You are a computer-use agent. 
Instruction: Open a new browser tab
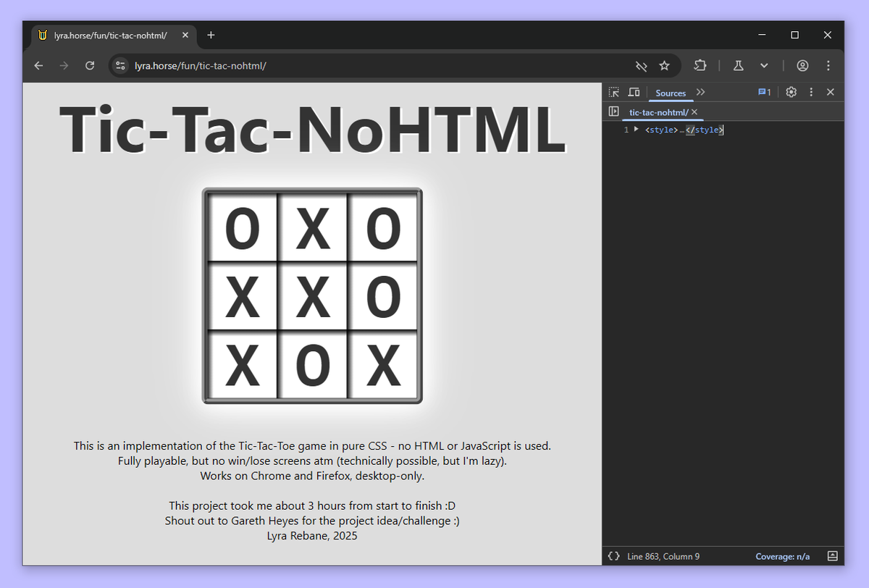(211, 35)
